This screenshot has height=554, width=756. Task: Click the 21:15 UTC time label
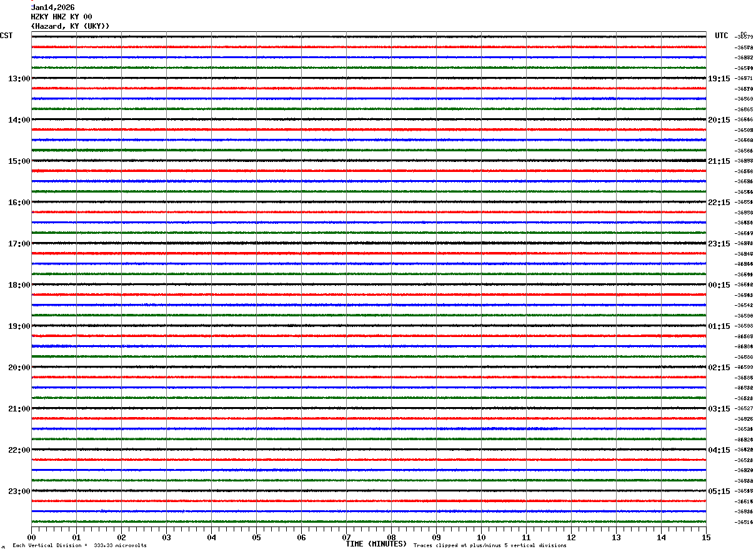pos(719,161)
